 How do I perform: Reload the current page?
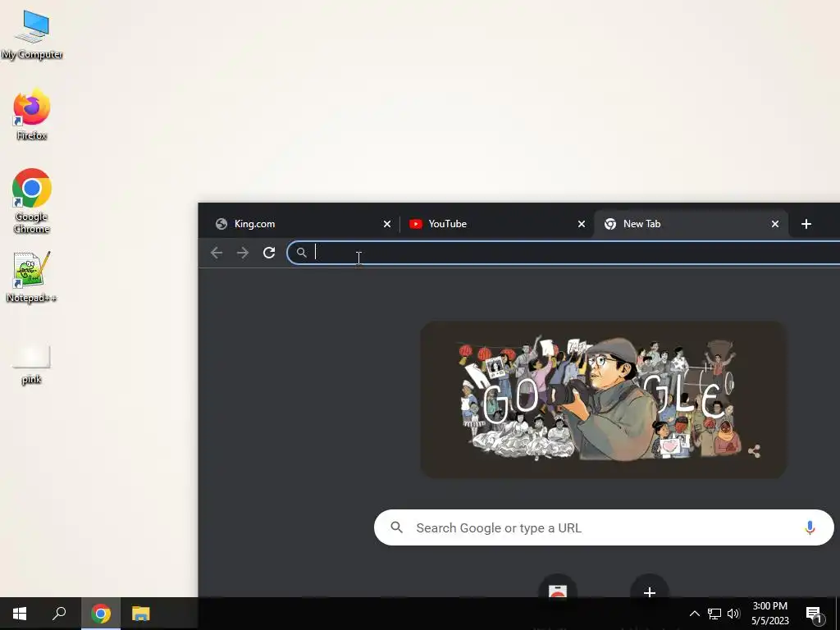tap(269, 253)
